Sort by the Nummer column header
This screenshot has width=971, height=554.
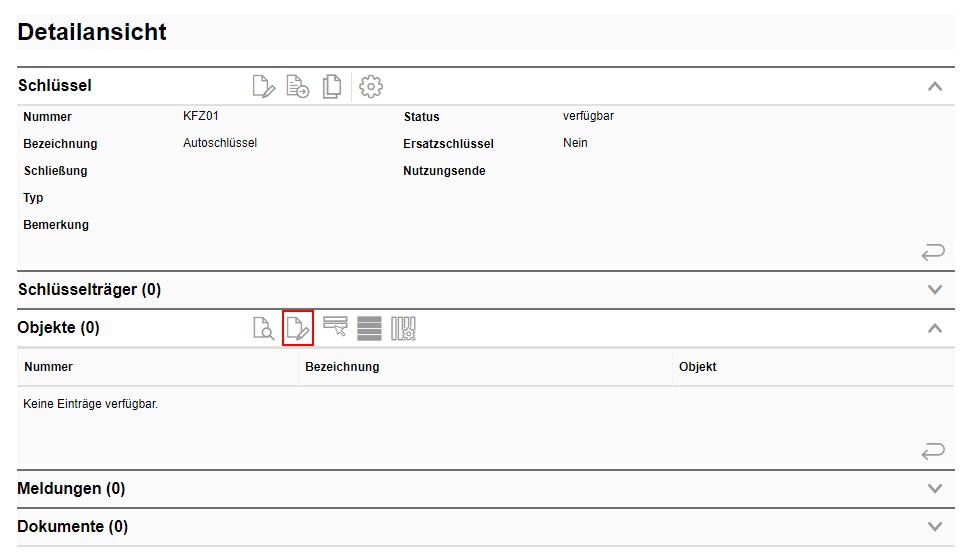(x=49, y=367)
